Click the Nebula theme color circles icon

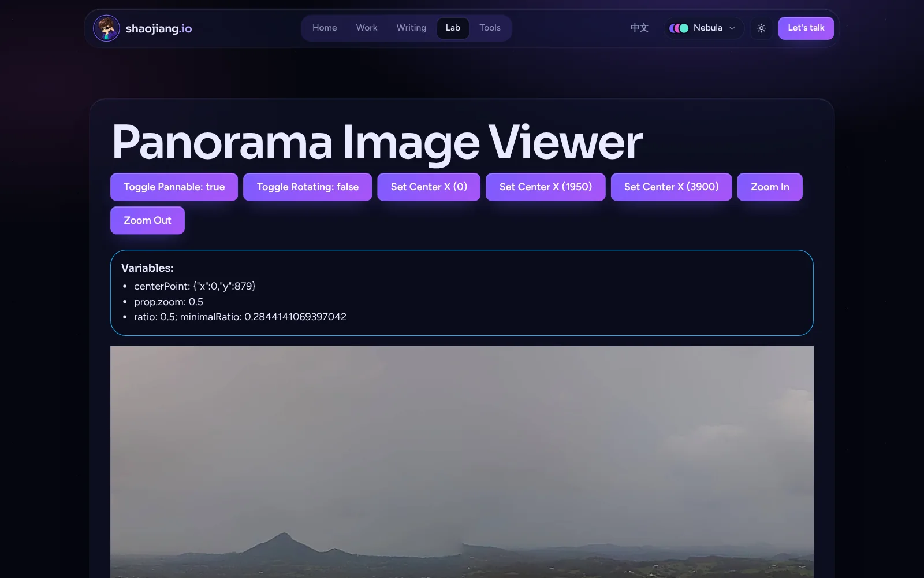[679, 28]
